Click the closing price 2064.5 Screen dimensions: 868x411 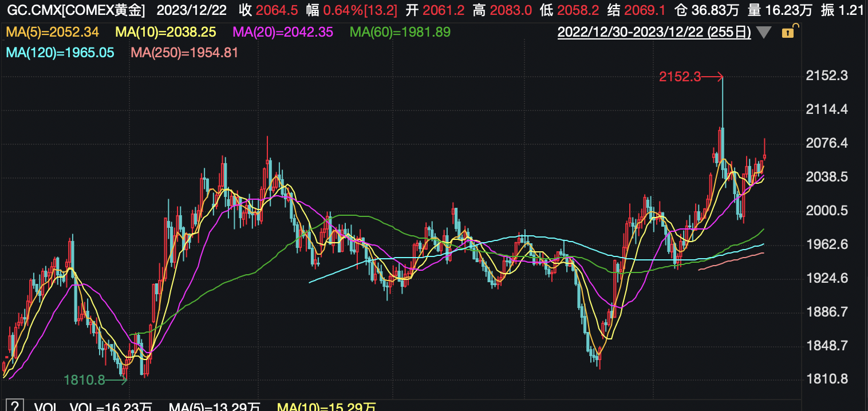(277, 10)
